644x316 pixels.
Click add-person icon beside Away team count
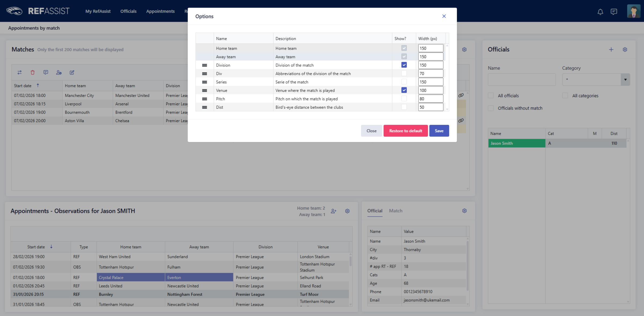tap(333, 211)
